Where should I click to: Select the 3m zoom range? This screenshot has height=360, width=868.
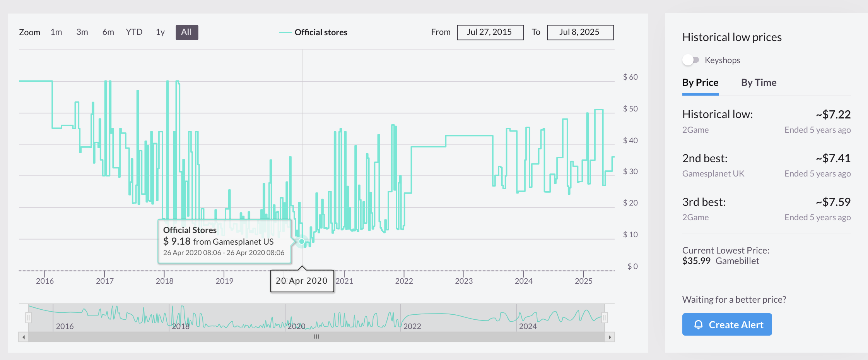pos(82,32)
